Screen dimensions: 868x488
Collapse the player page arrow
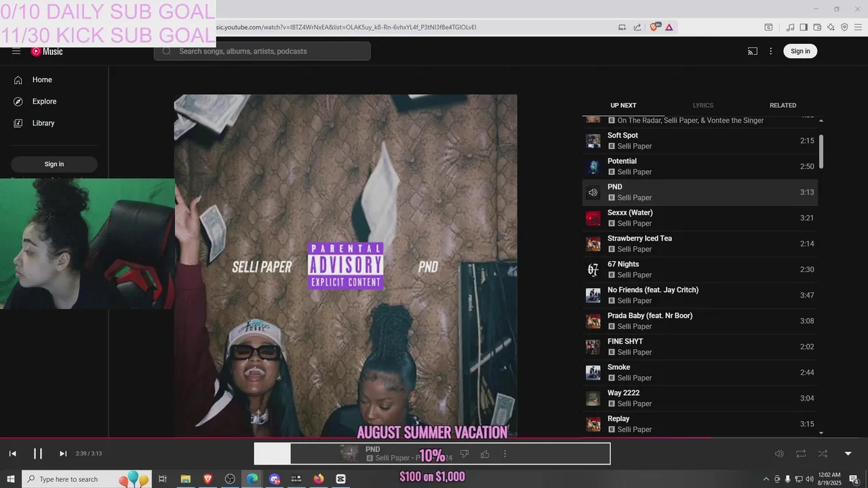coord(848,454)
